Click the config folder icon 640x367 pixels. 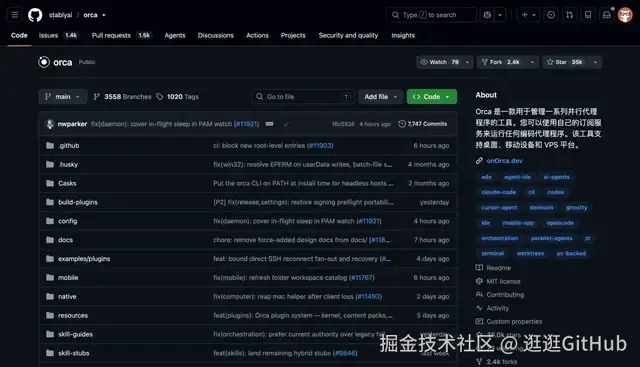click(x=50, y=221)
